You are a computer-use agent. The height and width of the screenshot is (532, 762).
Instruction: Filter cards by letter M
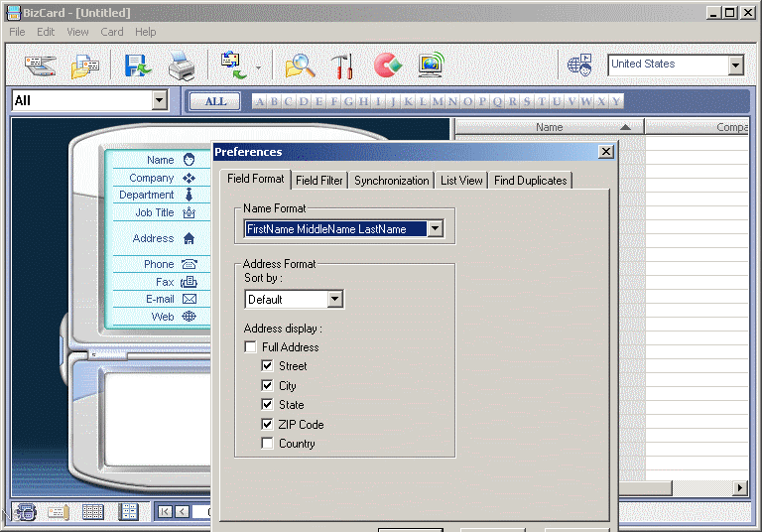[438, 101]
